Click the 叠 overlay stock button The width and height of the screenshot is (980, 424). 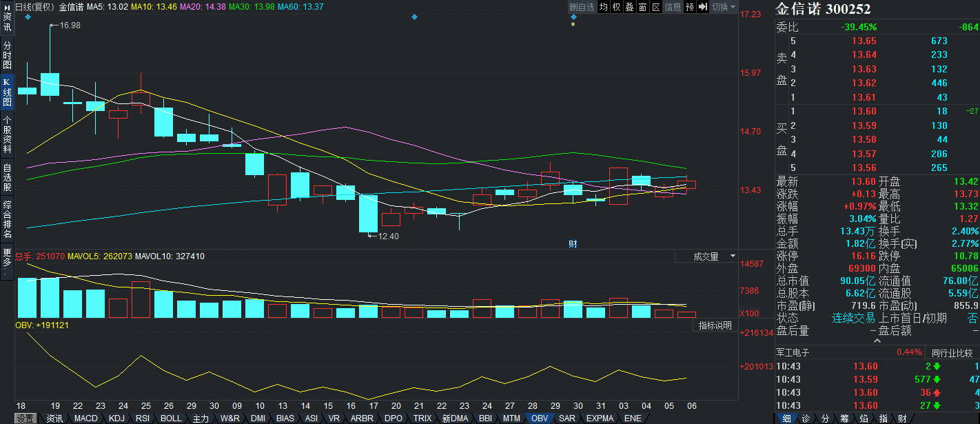[630, 7]
